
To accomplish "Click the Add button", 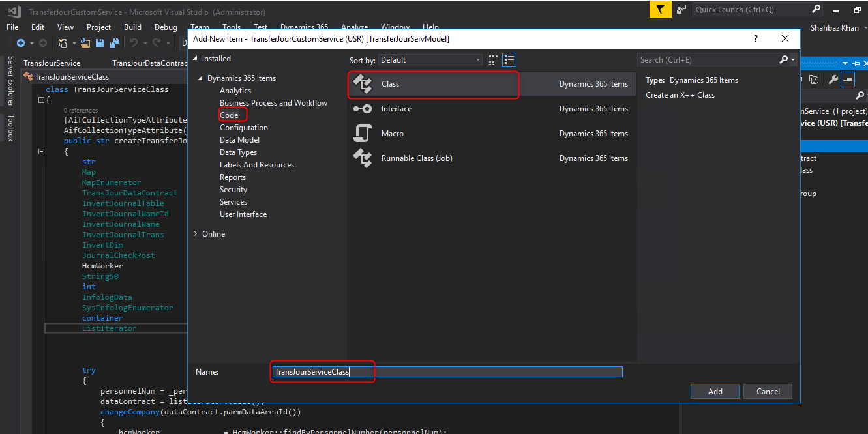I will 715,391.
